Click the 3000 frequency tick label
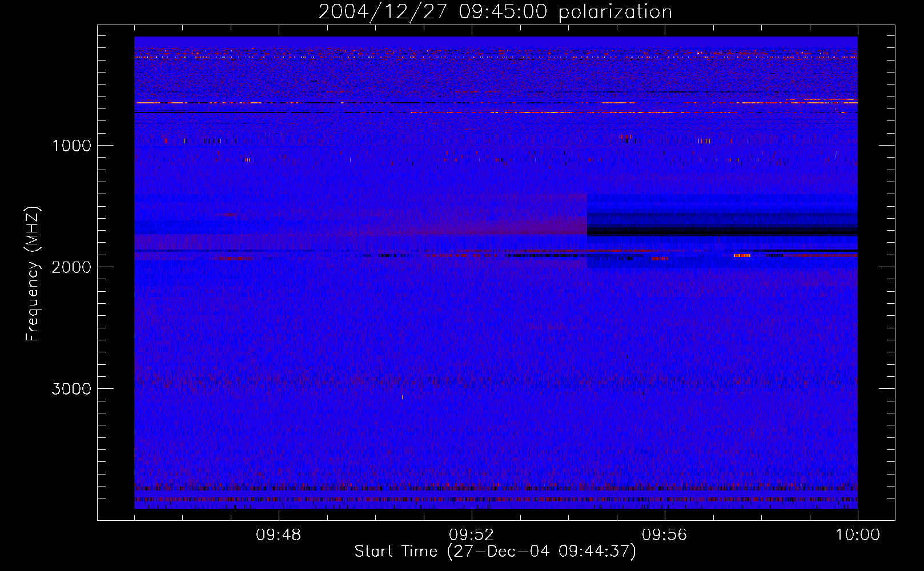Screen dimensions: 924x571 71,389
